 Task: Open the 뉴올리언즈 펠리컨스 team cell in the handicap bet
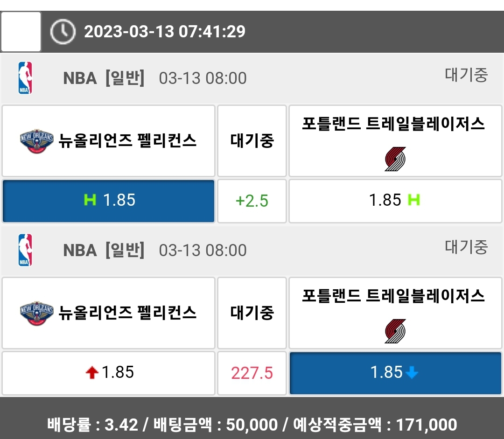coord(108,141)
